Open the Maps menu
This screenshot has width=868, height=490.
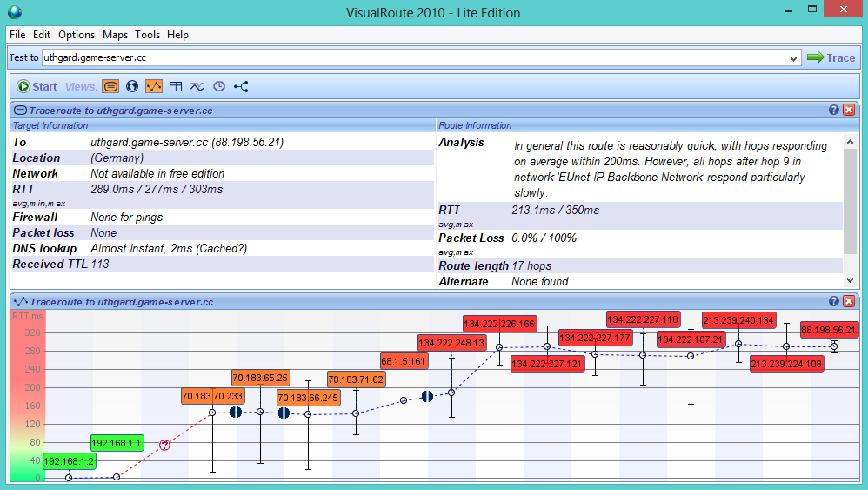(115, 34)
